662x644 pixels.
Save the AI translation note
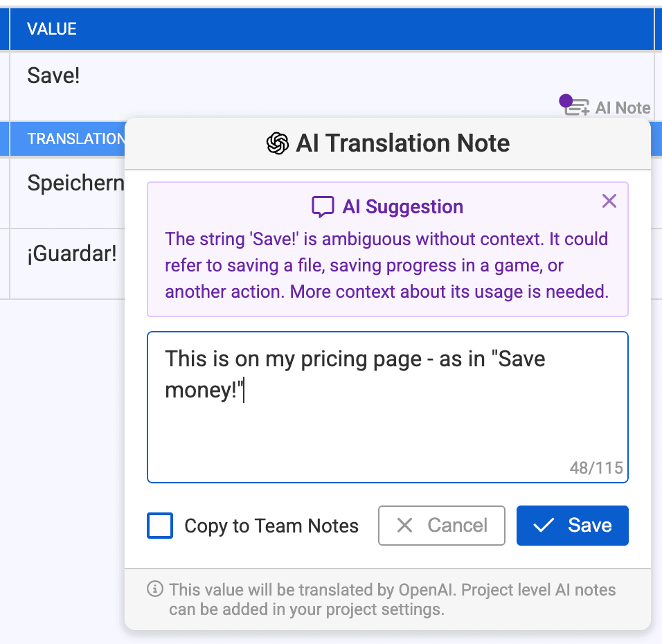pyautogui.click(x=573, y=526)
